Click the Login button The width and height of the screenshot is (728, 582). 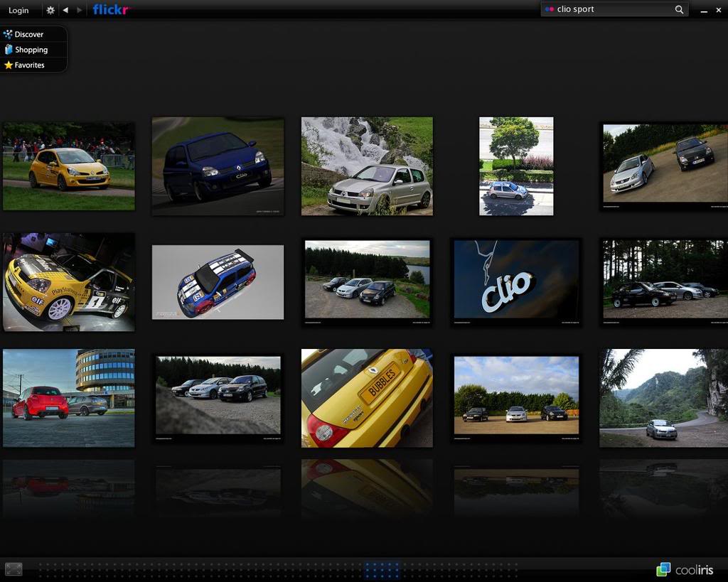[x=18, y=10]
